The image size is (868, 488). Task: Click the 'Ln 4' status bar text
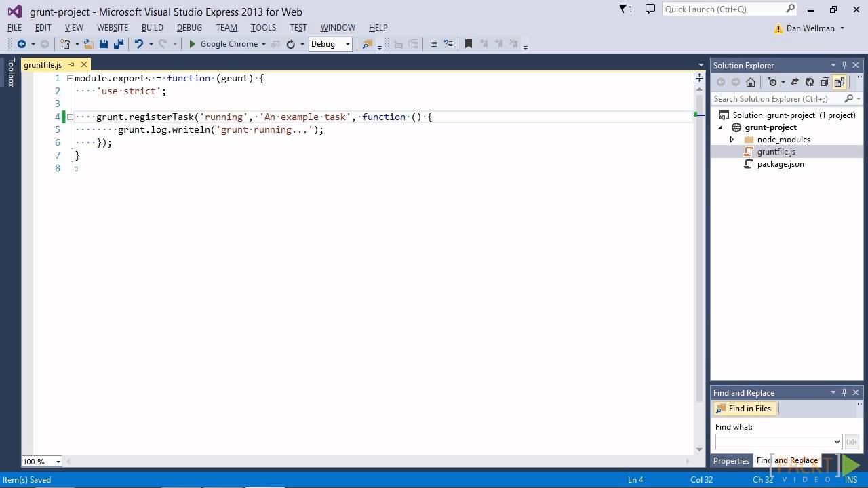pos(635,480)
